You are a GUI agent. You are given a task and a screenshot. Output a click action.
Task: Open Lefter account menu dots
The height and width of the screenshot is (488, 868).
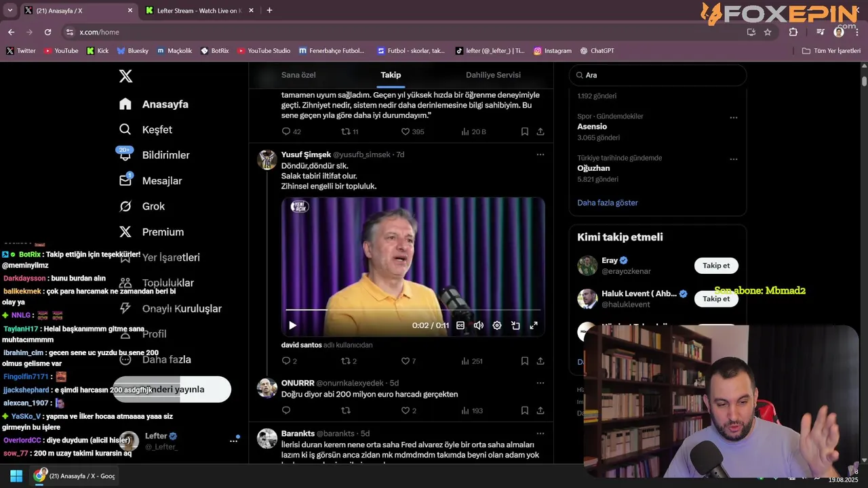coord(233,441)
